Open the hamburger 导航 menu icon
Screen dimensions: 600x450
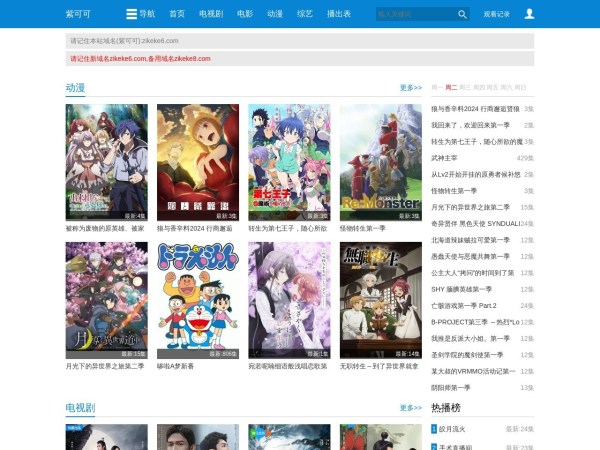[131, 14]
